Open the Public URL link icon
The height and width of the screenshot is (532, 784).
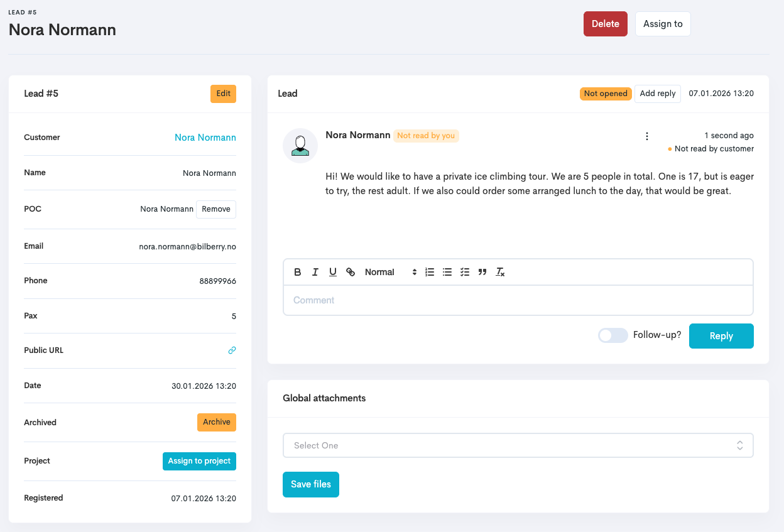232,350
